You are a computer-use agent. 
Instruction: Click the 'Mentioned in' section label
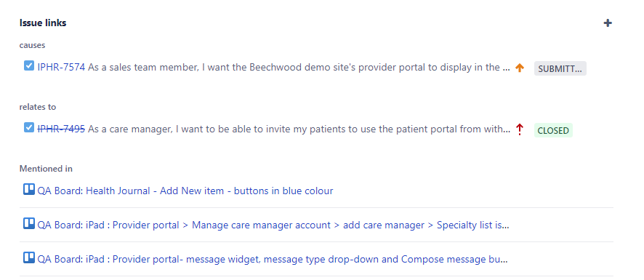point(46,169)
